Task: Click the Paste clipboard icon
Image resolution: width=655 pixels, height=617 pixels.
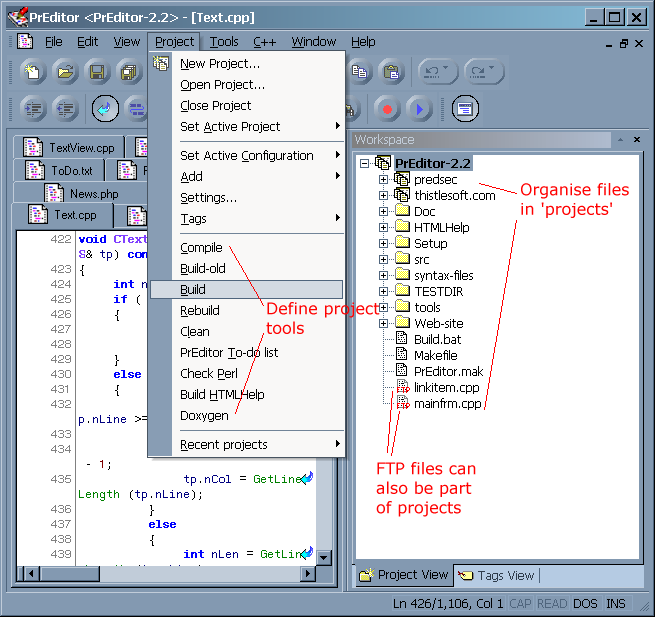Action: [391, 72]
